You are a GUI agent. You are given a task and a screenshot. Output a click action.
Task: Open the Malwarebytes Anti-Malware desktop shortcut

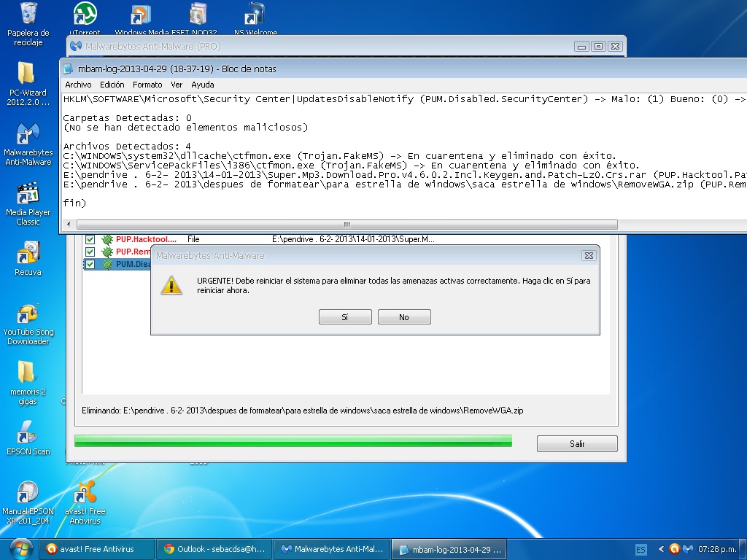(28, 144)
